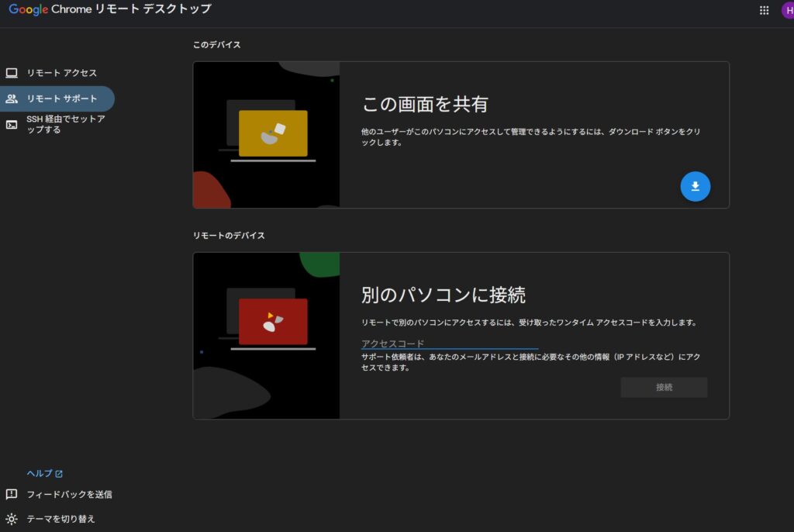Click フィードバックを送信 text
This screenshot has width=794, height=532.
[70, 494]
